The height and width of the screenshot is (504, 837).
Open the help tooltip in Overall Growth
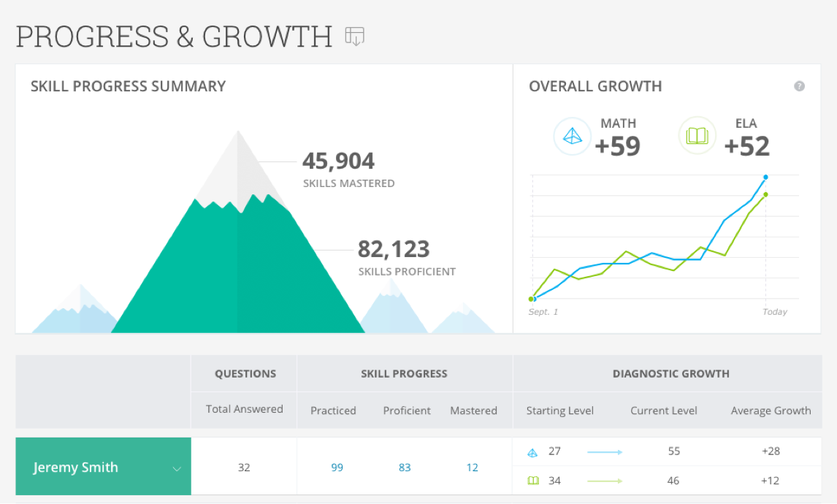pyautogui.click(x=800, y=85)
